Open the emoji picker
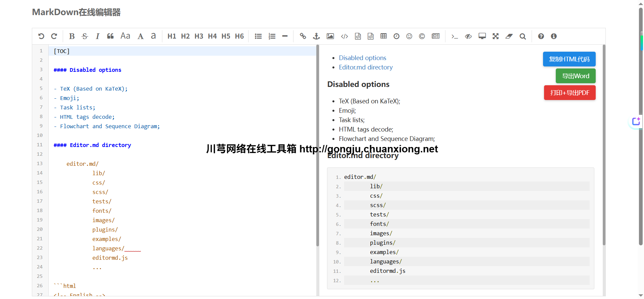 [x=409, y=36]
